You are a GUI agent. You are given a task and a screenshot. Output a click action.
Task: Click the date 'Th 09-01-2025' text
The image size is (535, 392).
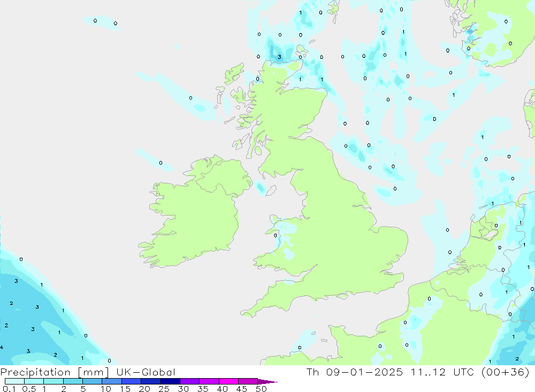(355, 372)
